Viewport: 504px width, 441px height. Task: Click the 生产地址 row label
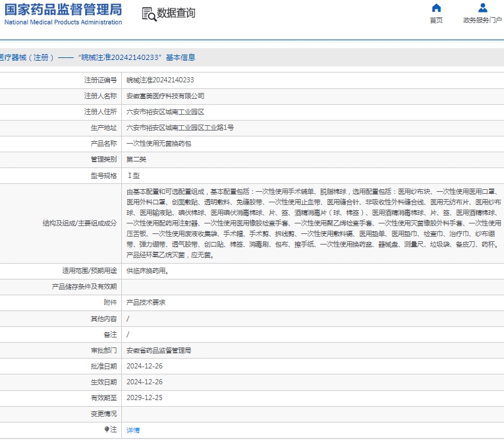coord(103,128)
